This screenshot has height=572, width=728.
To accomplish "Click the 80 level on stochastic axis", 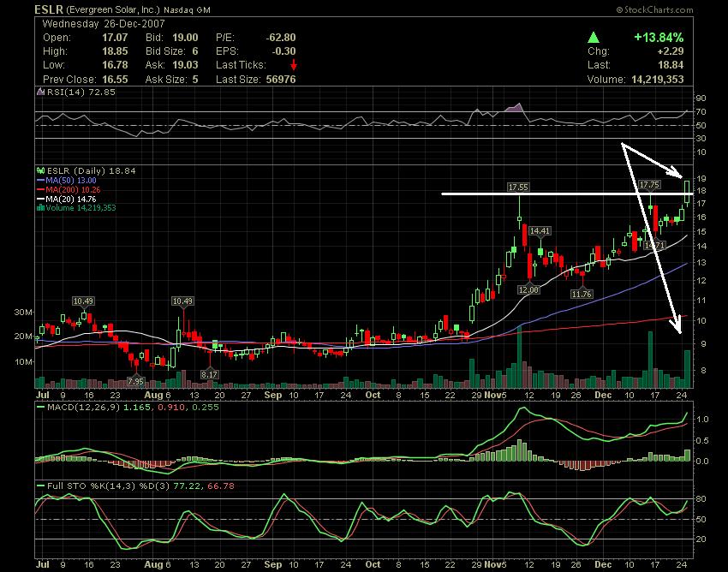I will pos(701,499).
